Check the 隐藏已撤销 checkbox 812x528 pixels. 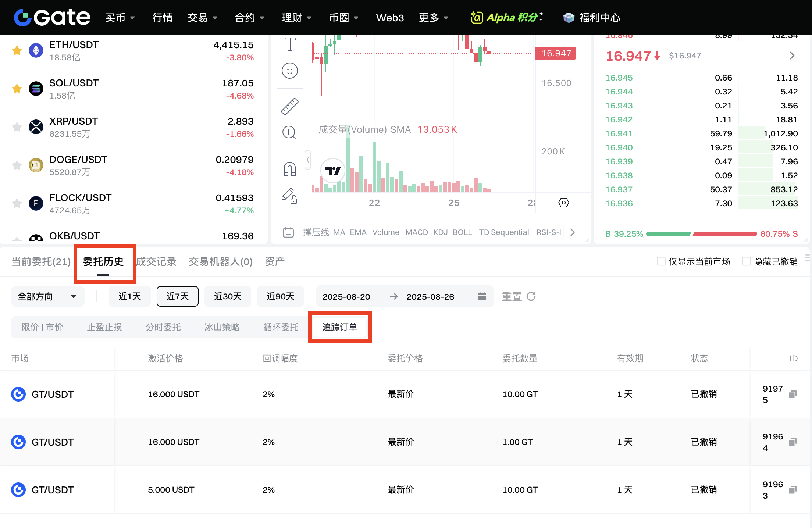[746, 261]
